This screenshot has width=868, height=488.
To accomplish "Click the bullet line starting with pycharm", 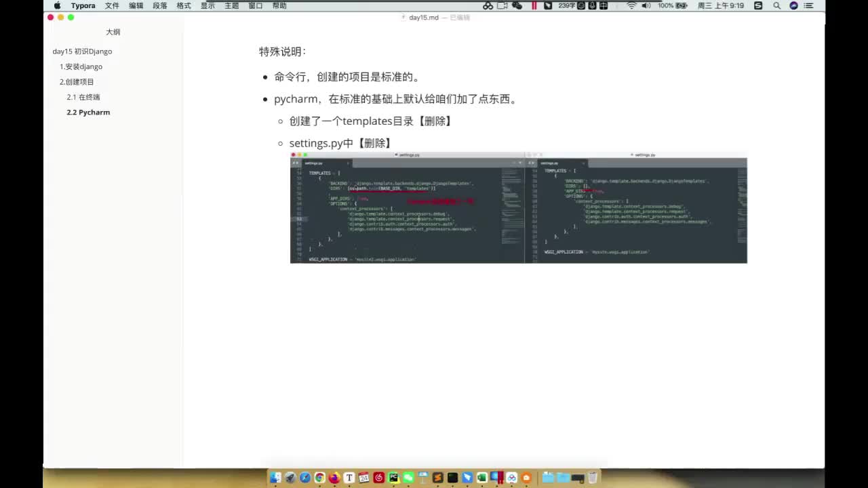I will [397, 99].
